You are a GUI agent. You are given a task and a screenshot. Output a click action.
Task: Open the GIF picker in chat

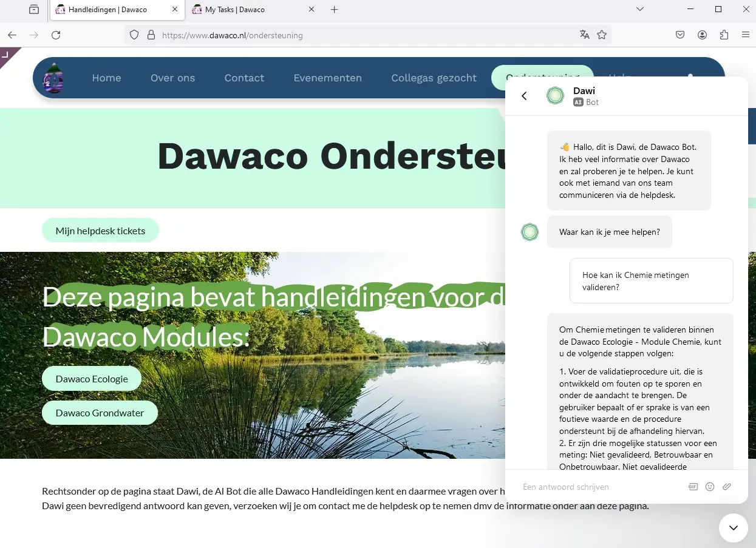pos(693,487)
